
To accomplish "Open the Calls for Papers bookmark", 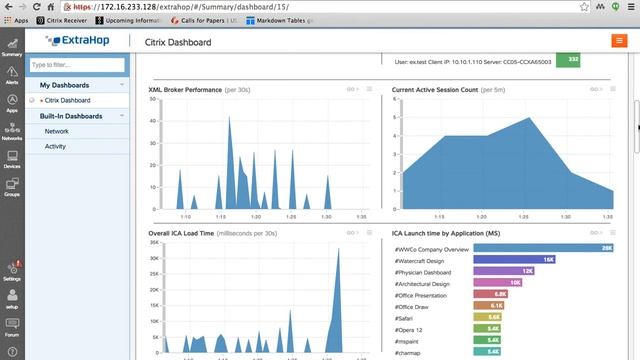I will tap(204, 20).
